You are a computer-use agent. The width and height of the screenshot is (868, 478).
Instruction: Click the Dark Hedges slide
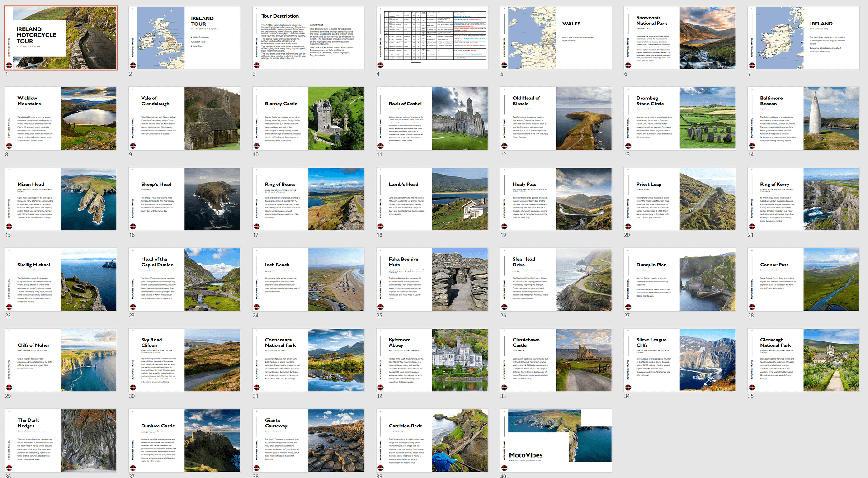[x=61, y=440]
